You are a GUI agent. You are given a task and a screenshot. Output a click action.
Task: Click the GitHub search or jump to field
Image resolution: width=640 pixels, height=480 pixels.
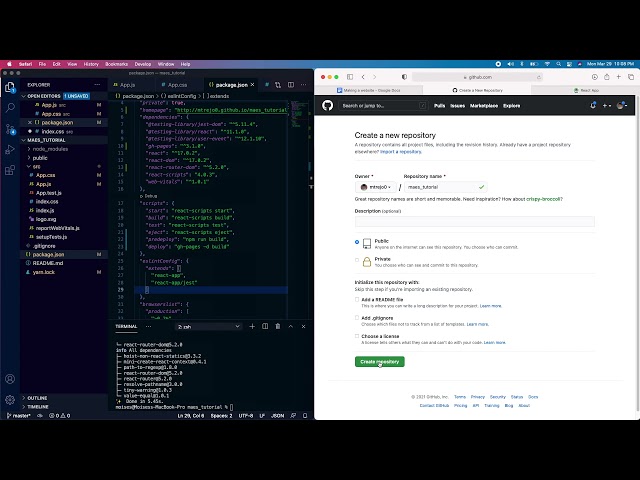(x=383, y=106)
